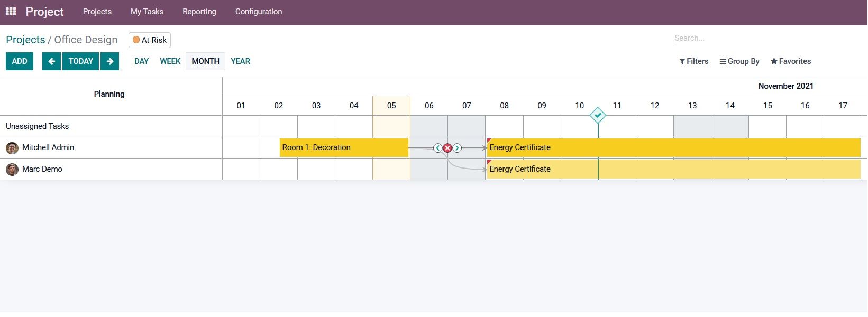Jump to Today in the Gantt
Viewport: 868px width, 317px height.
(x=80, y=61)
